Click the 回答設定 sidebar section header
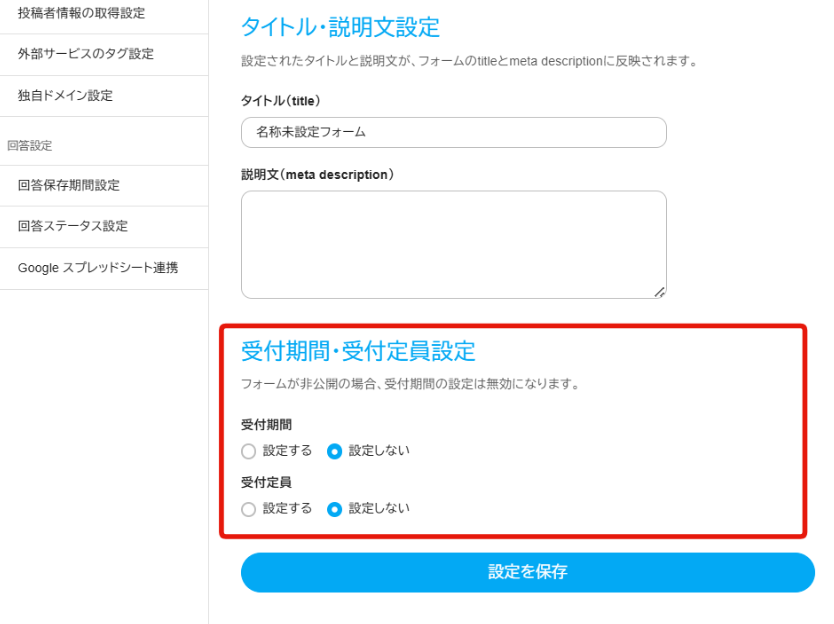This screenshot has width=834, height=624. click(29, 145)
